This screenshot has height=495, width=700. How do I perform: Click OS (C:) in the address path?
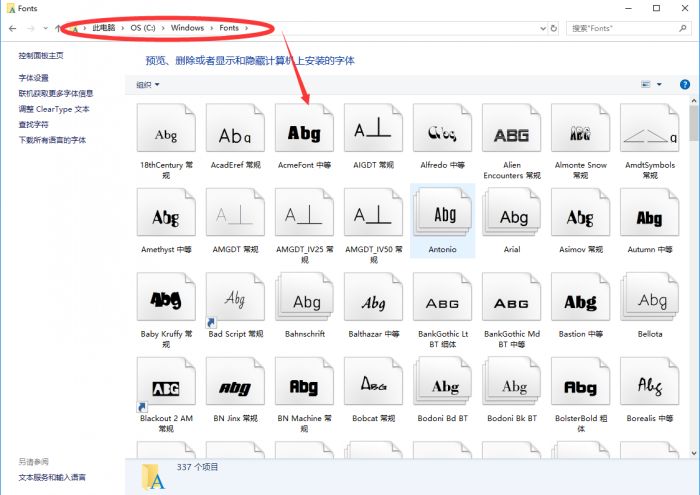[x=143, y=28]
